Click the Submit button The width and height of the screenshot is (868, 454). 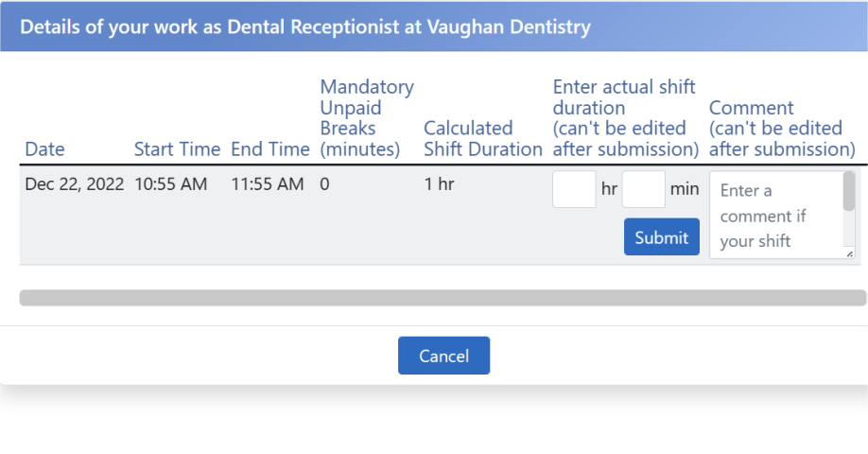coord(662,237)
